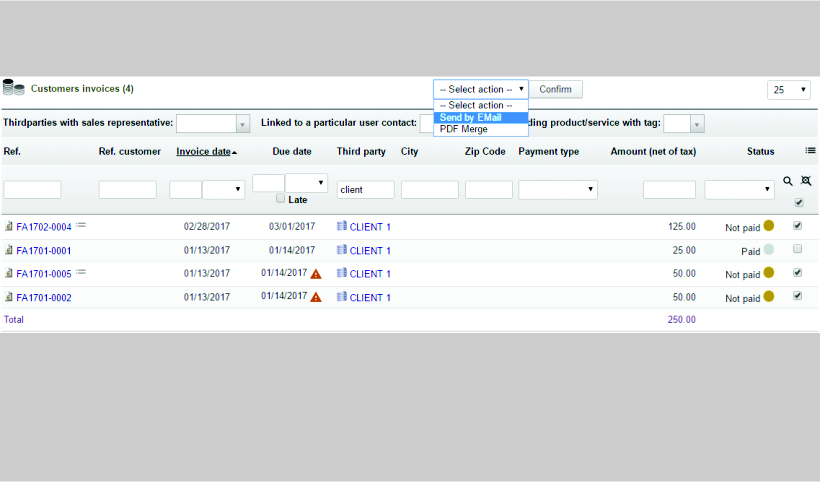Click the Not paid status dot for FA1702-0004
This screenshot has width=820, height=482.
(769, 226)
